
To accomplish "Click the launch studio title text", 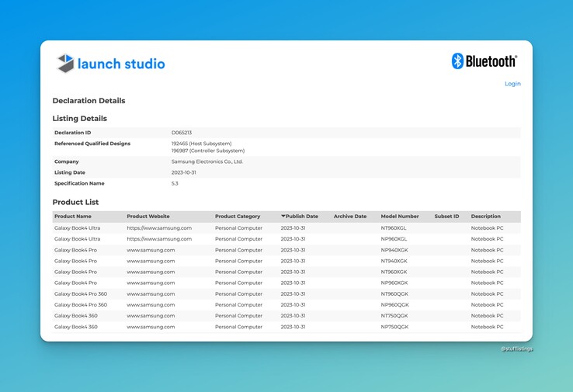I will click(121, 64).
